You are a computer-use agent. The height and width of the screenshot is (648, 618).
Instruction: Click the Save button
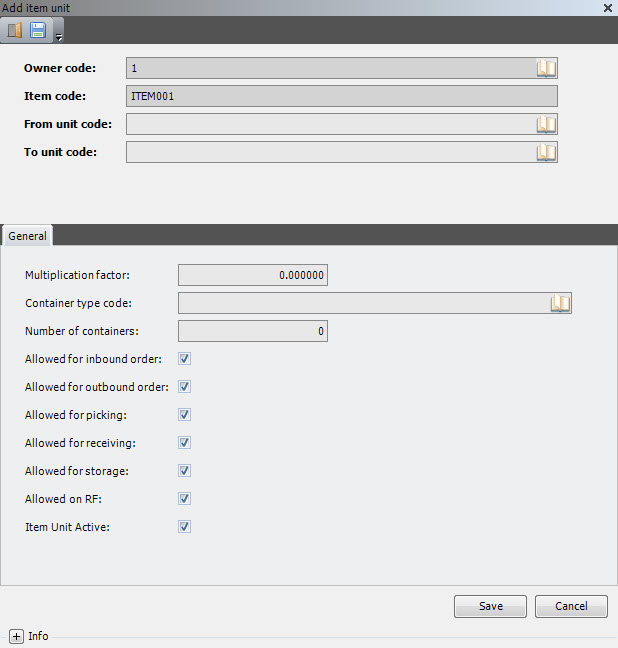pyautogui.click(x=490, y=606)
